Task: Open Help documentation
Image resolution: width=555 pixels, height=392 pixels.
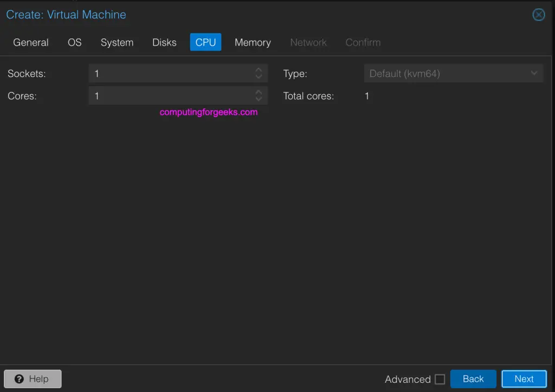Action: [33, 379]
